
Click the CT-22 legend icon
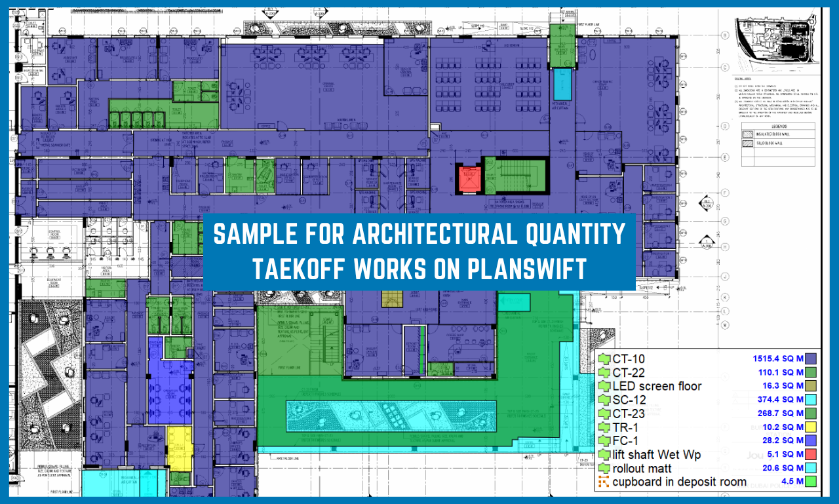pos(604,372)
